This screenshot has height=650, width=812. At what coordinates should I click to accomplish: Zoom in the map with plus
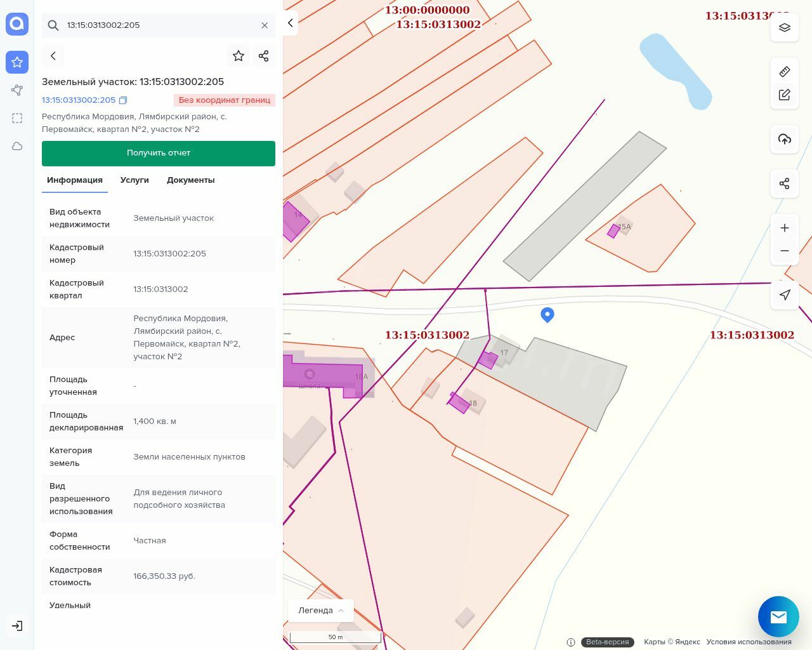784,228
